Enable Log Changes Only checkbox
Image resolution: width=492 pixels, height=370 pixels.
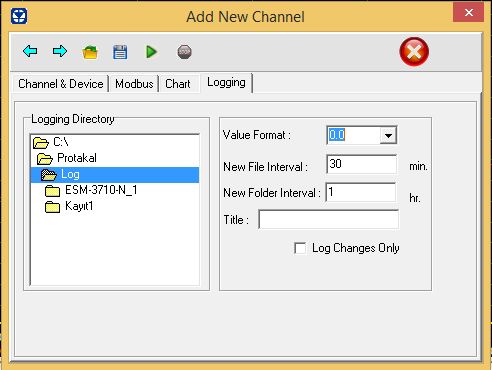pyautogui.click(x=300, y=248)
